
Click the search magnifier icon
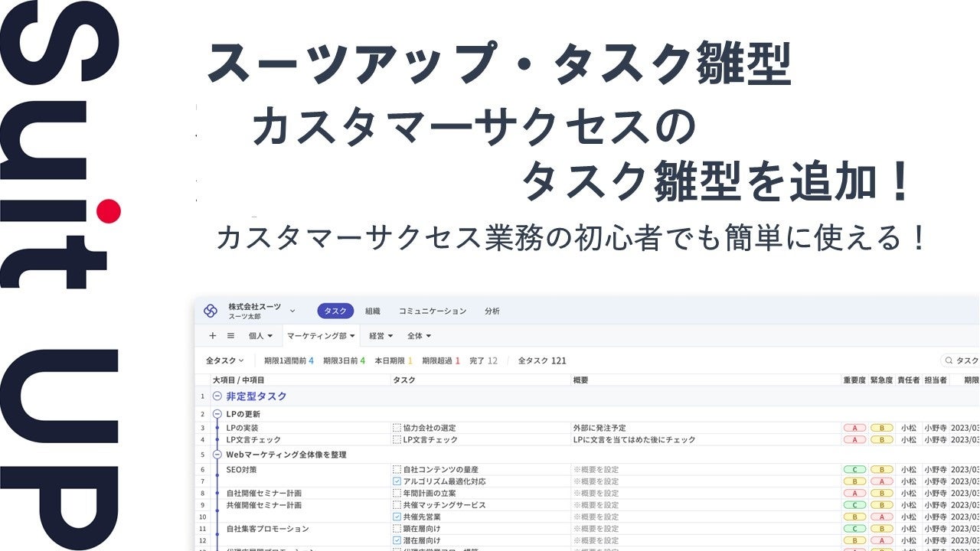coord(949,360)
